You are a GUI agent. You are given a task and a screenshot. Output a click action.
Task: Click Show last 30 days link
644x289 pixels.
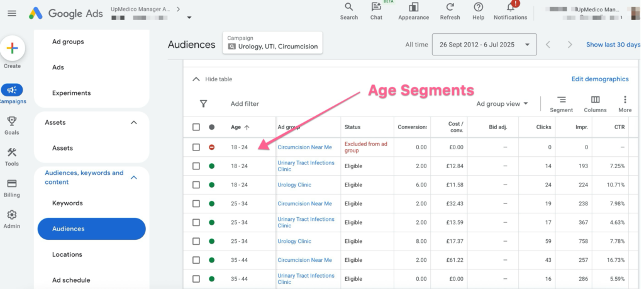(613, 45)
